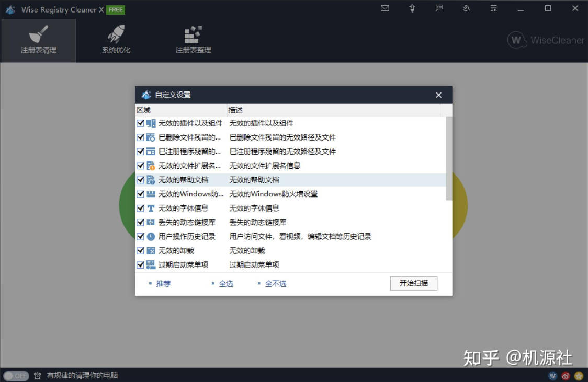Viewport: 588px width, 382px height.
Task: Uncheck 无效的帮助文档 option
Action: click(140, 179)
